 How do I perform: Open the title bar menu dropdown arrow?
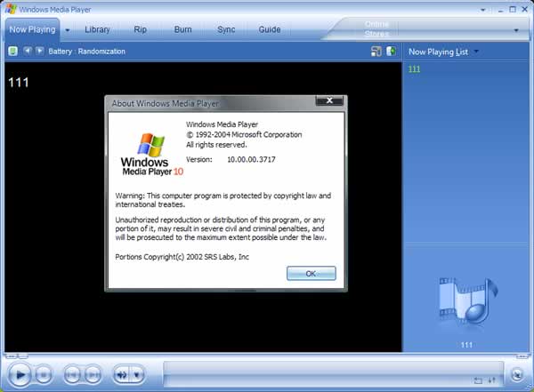(483, 10)
